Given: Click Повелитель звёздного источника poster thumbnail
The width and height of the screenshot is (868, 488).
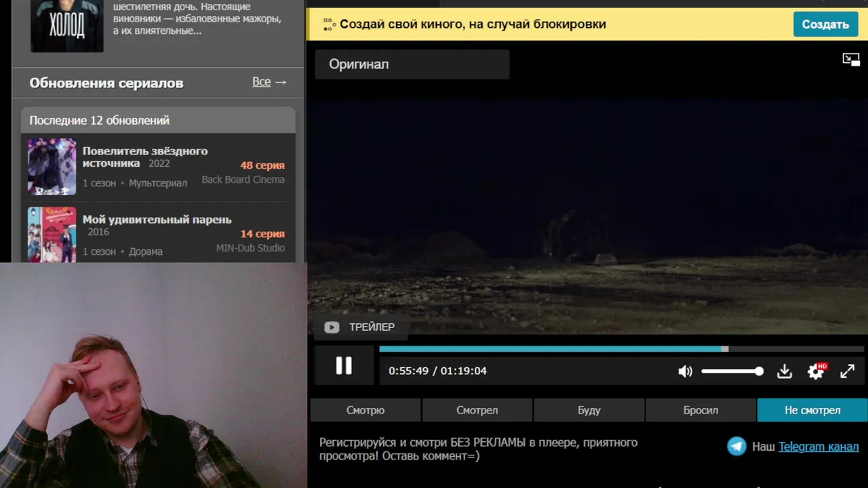Looking at the screenshot, I should pos(52,167).
